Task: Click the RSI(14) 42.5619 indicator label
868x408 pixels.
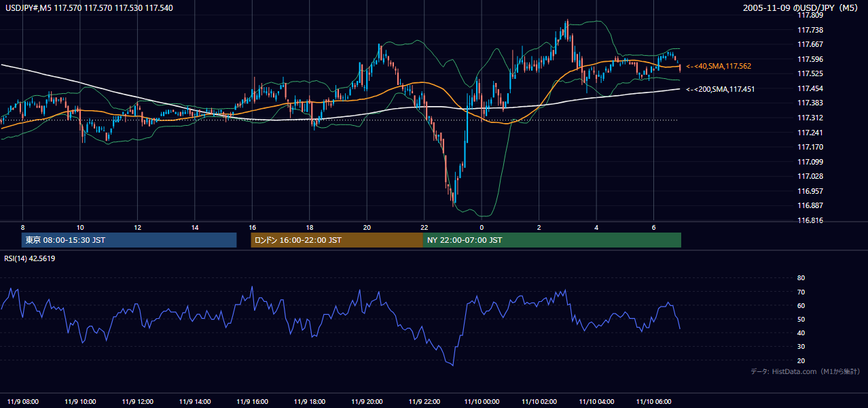Action: point(30,258)
